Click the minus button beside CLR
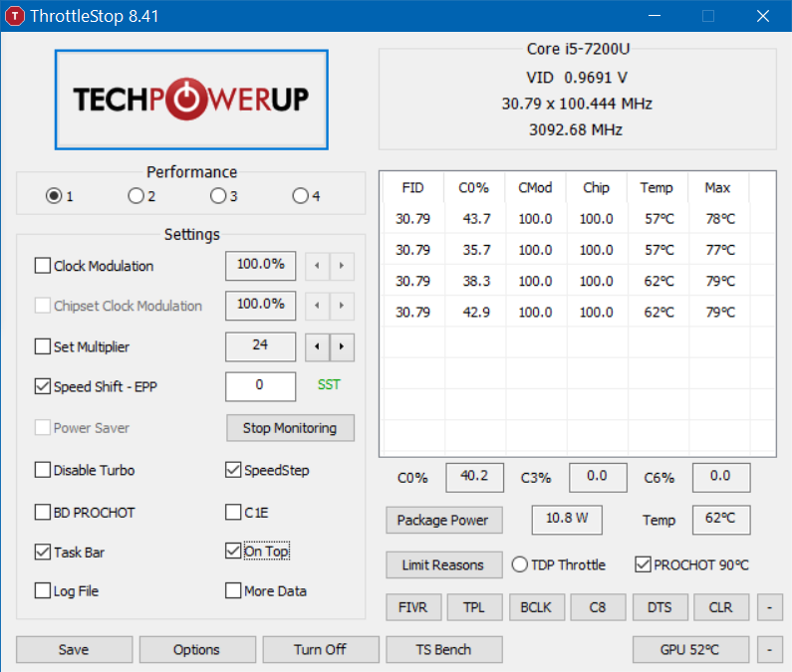 click(x=770, y=607)
